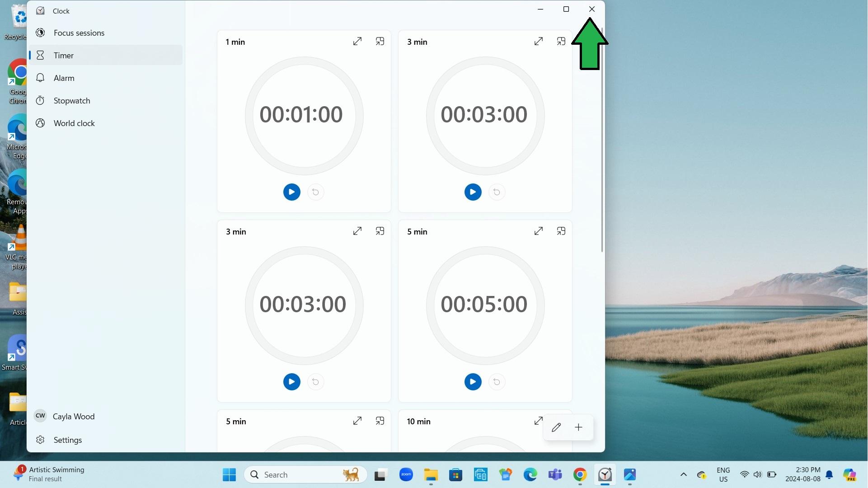Screen dimensions: 868x488
Task: Click the 00:05:00 time display
Action: pyautogui.click(x=484, y=304)
